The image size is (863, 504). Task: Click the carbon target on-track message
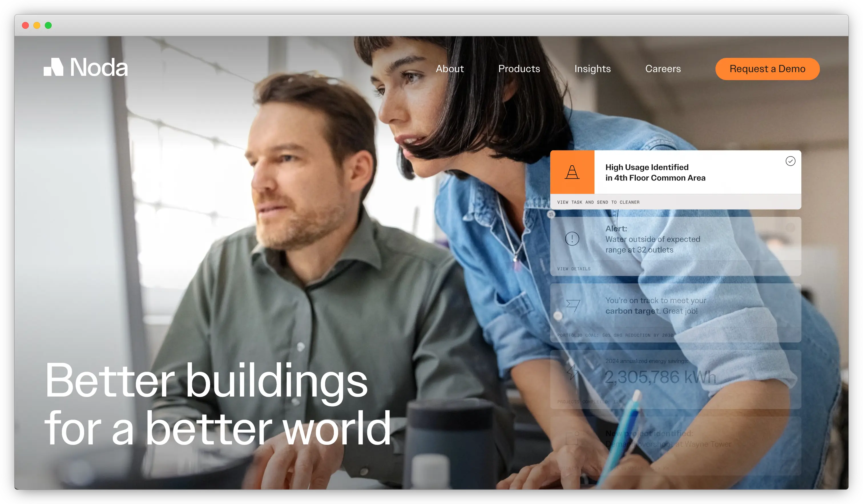(x=655, y=306)
